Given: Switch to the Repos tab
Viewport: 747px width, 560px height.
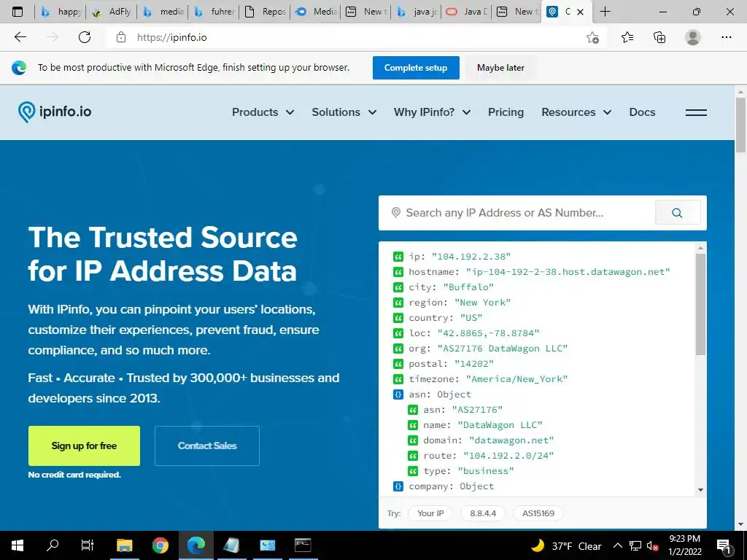Looking at the screenshot, I should point(265,12).
